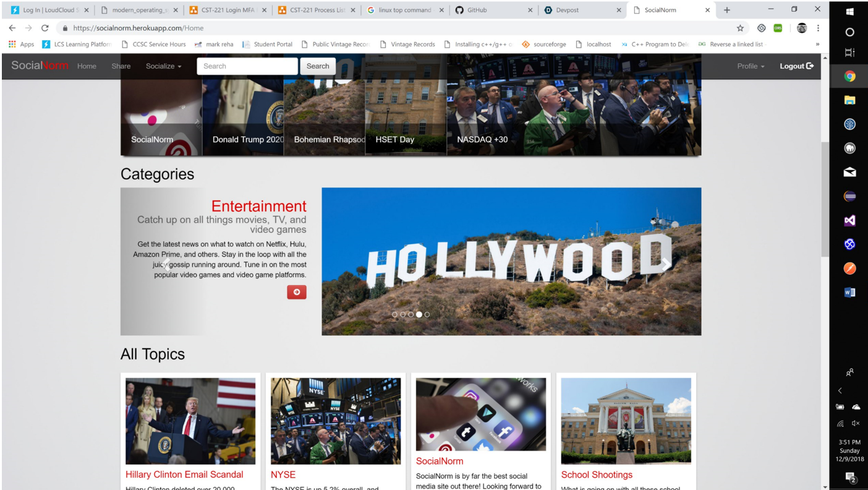
Task: Click the NYSE trading floor card image
Action: (336, 421)
